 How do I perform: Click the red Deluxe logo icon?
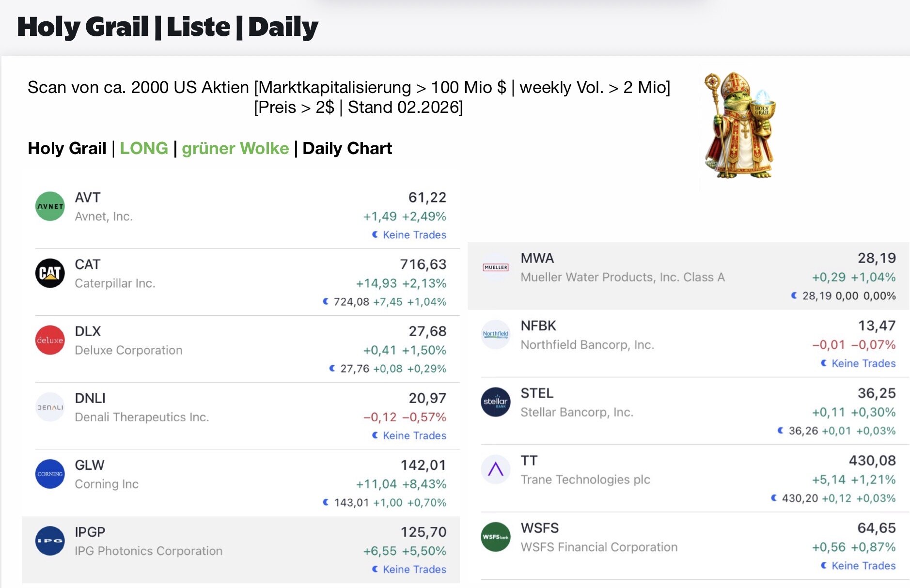click(x=50, y=340)
